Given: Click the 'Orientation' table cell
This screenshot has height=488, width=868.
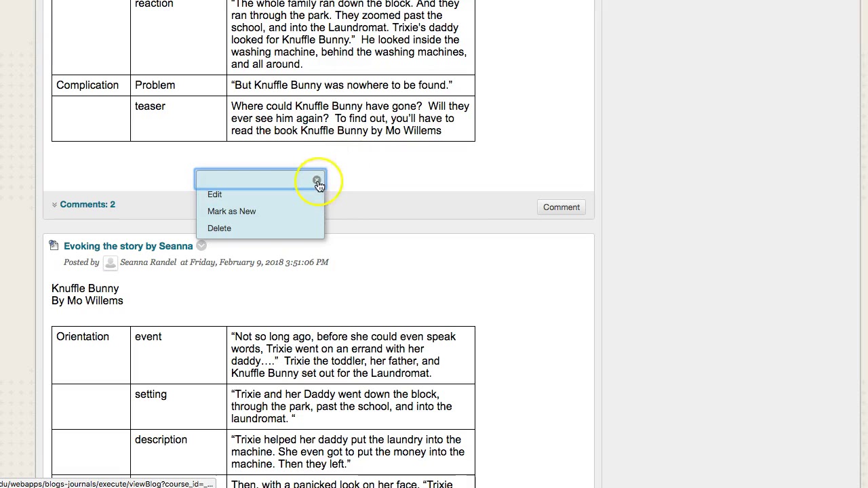Looking at the screenshot, I should pyautogui.click(x=91, y=355).
